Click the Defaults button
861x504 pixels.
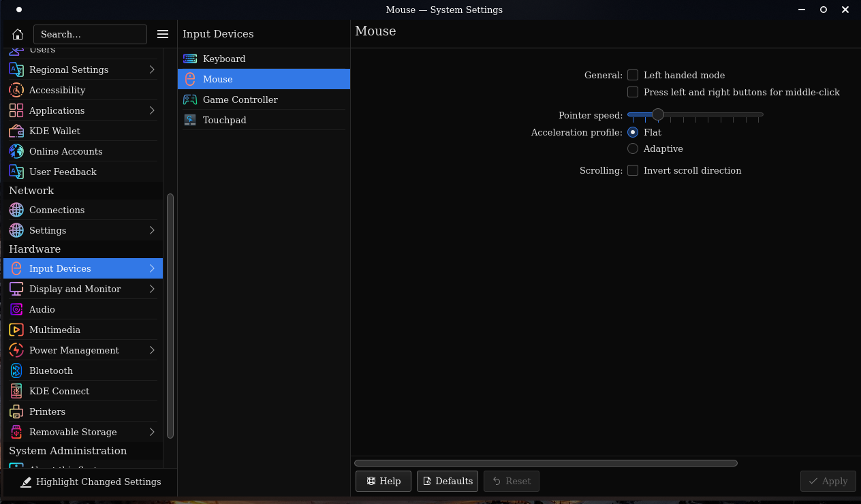448,481
